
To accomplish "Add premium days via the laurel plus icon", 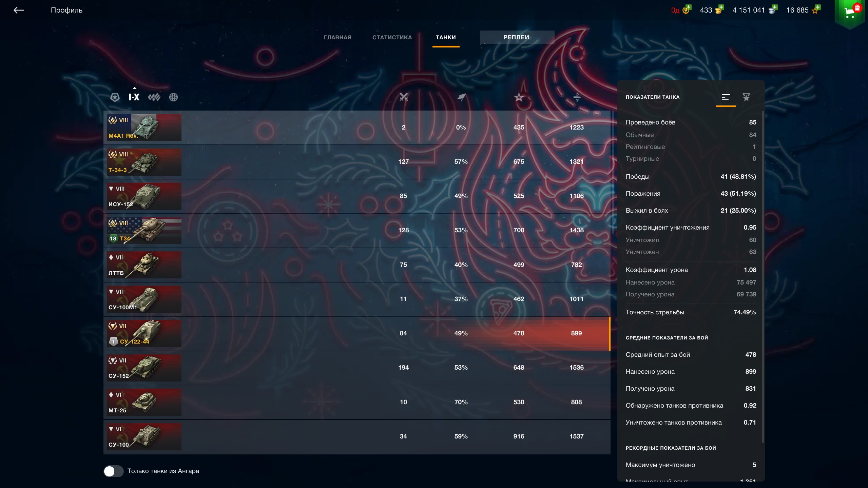I will pyautogui.click(x=687, y=9).
